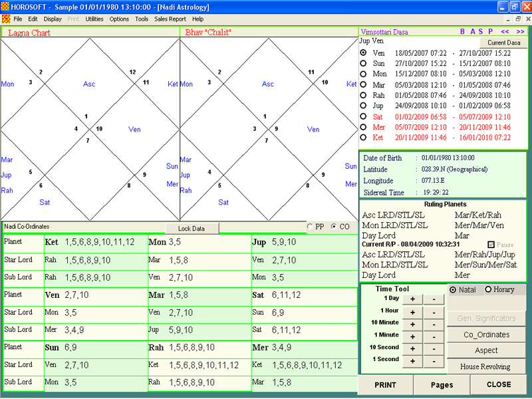Viewport: 532px width, 399px height.
Task: Click the Vimsottari Dasa heading
Action: pos(384,32)
